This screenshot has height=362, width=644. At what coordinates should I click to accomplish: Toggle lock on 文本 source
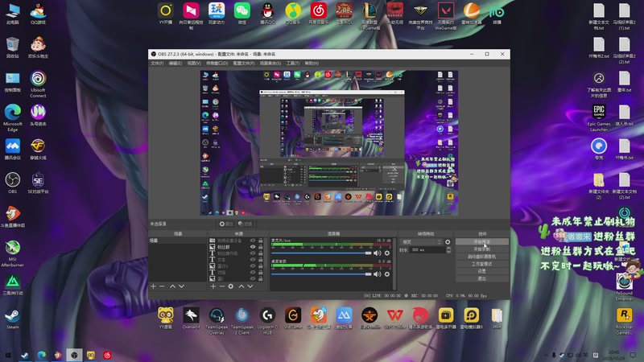point(260,259)
